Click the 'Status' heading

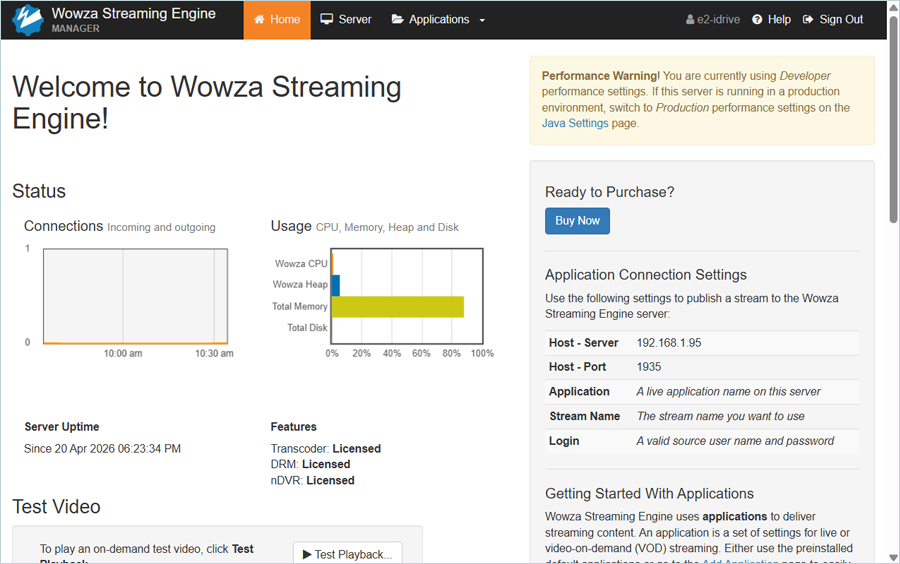(x=39, y=191)
